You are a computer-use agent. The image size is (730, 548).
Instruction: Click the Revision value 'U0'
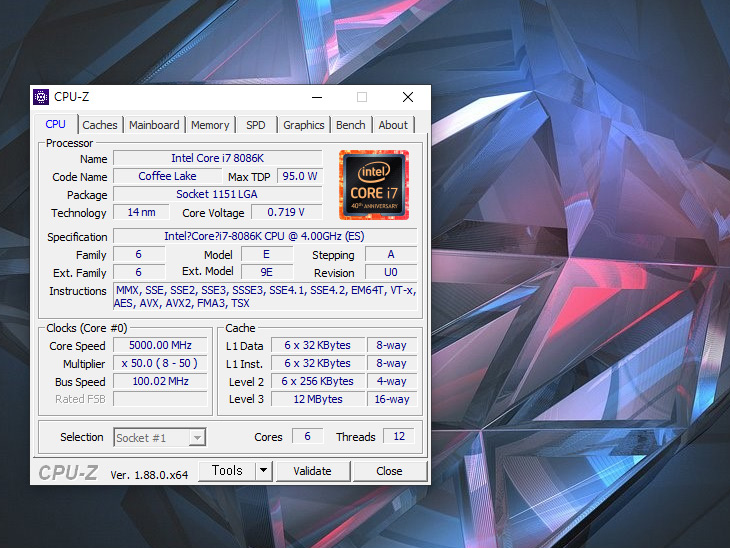pos(391,272)
